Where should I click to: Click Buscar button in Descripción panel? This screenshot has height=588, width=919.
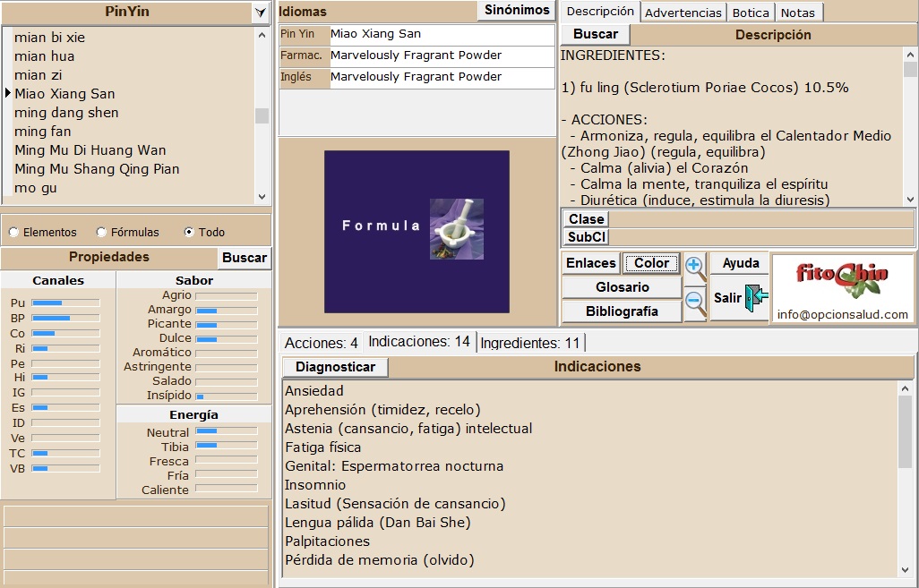coord(595,34)
